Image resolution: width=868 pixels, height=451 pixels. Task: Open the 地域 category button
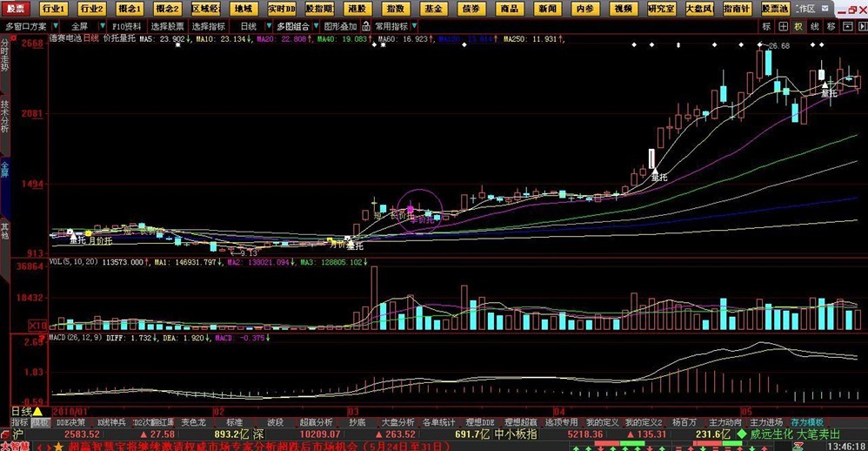244,9
